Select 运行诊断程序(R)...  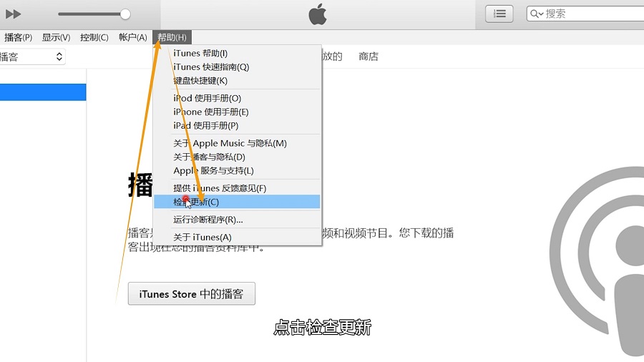[x=237, y=220]
